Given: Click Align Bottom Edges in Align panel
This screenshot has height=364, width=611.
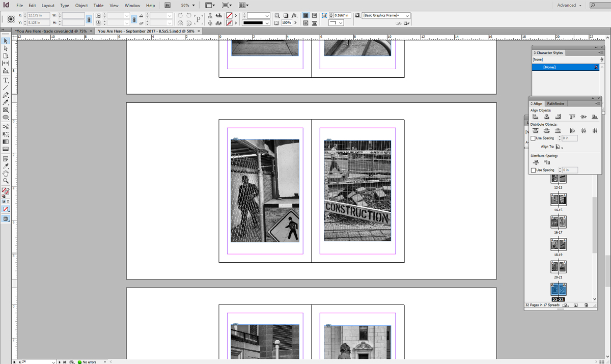Looking at the screenshot, I should (x=595, y=117).
